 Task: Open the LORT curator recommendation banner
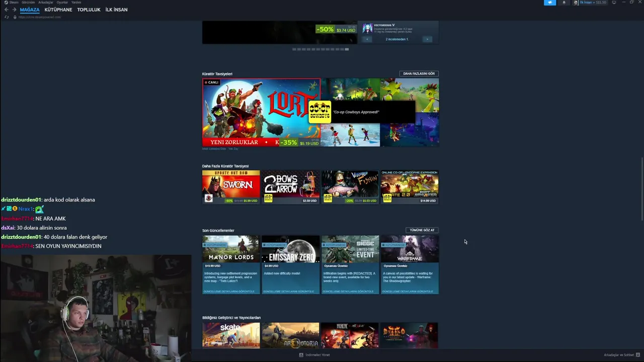pos(261,112)
